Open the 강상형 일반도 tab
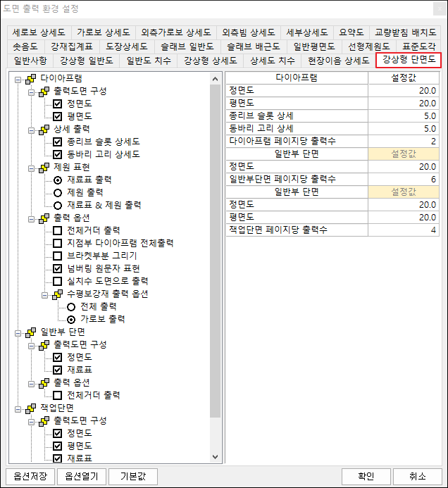 coord(87,61)
